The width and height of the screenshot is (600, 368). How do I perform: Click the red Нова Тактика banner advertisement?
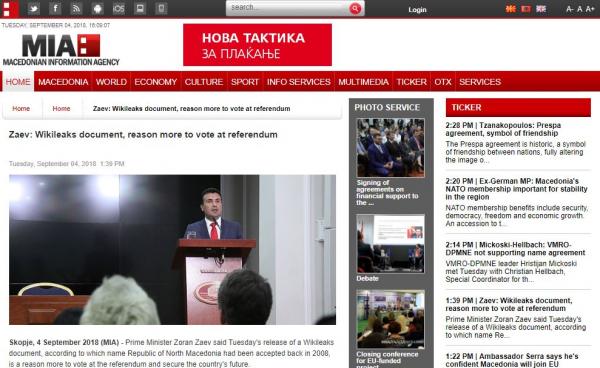pos(258,45)
